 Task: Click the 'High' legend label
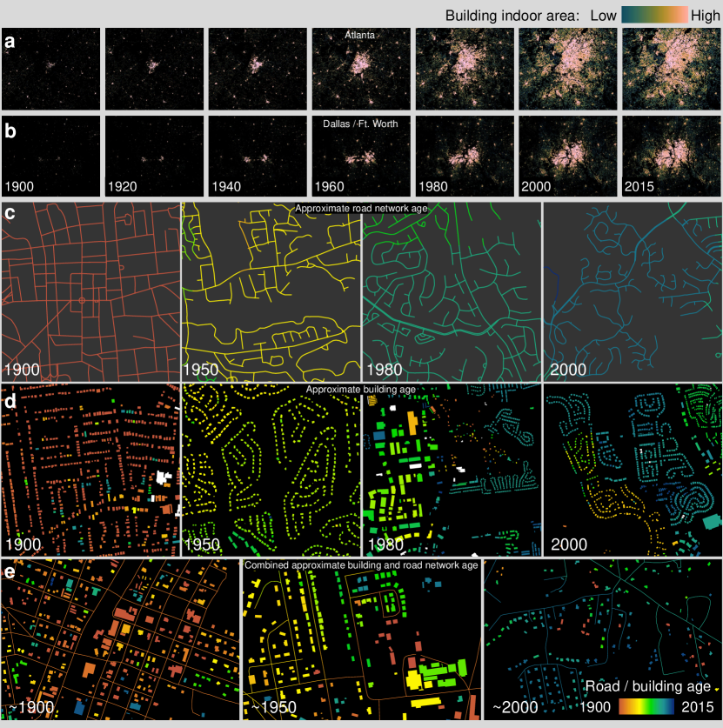click(706, 16)
